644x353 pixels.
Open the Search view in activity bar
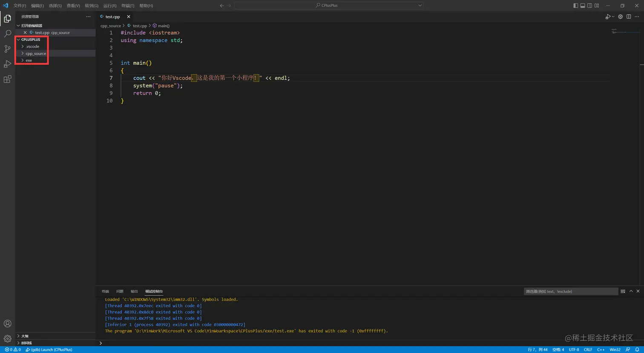[x=7, y=34]
